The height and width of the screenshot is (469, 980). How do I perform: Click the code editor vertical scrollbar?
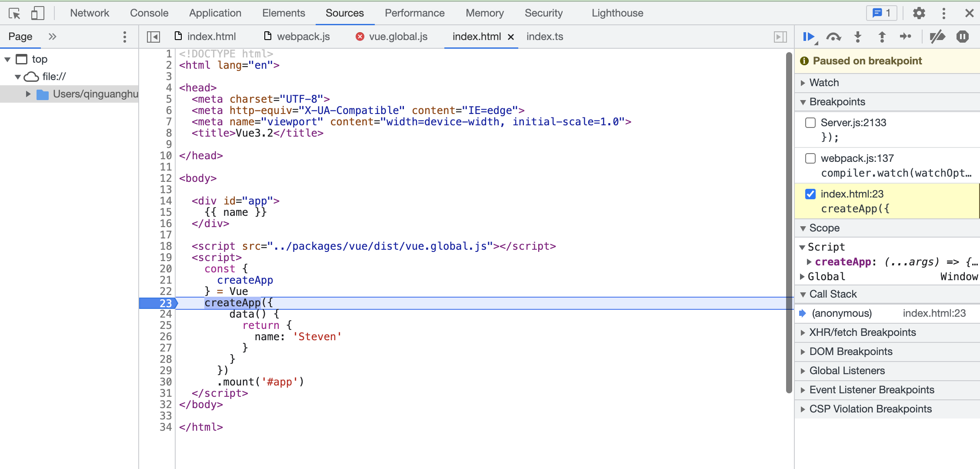tap(789, 223)
